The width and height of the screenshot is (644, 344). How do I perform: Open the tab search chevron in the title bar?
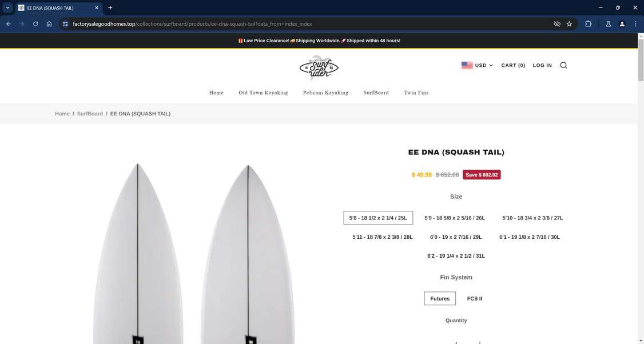click(x=7, y=8)
